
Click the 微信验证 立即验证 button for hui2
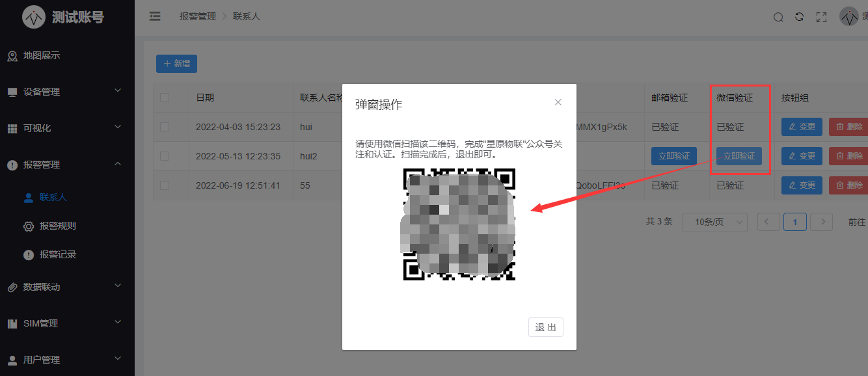(x=739, y=156)
